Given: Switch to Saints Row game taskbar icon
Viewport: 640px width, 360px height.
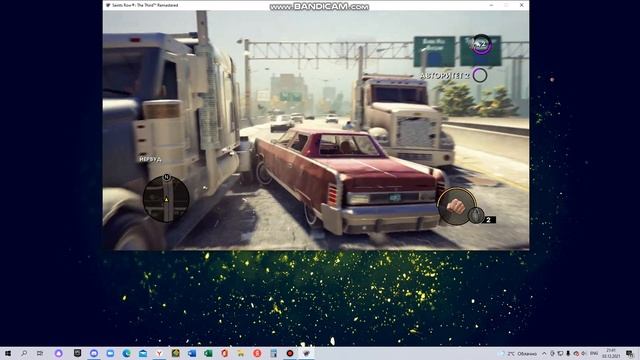Looking at the screenshot, I should click(x=306, y=353).
